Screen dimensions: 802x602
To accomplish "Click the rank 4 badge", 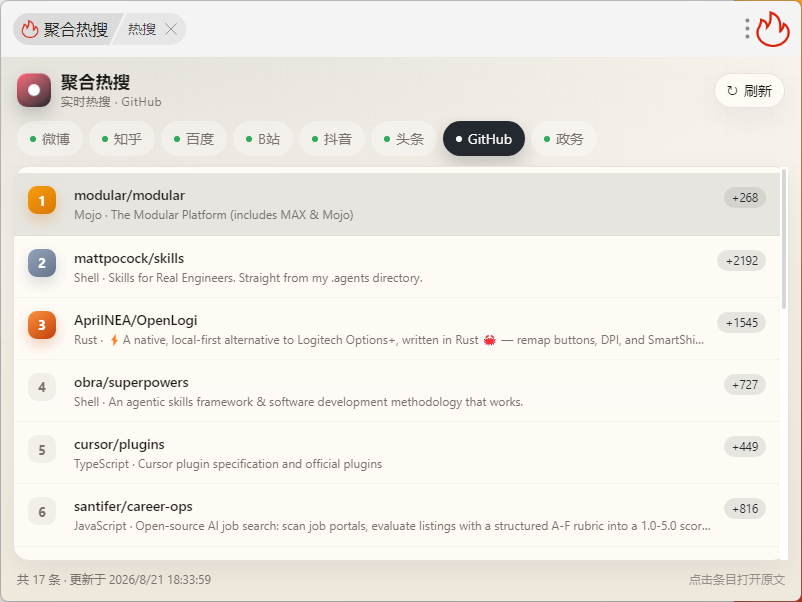I will tap(42, 387).
